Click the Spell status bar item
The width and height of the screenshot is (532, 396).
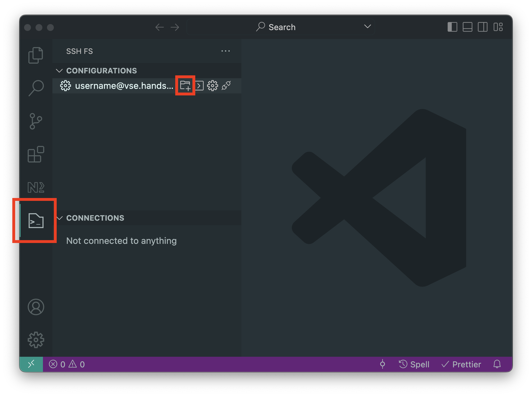click(414, 364)
